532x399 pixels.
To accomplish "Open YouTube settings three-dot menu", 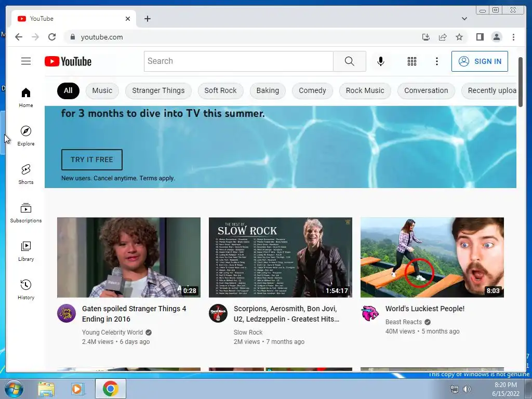I will pyautogui.click(x=436, y=61).
